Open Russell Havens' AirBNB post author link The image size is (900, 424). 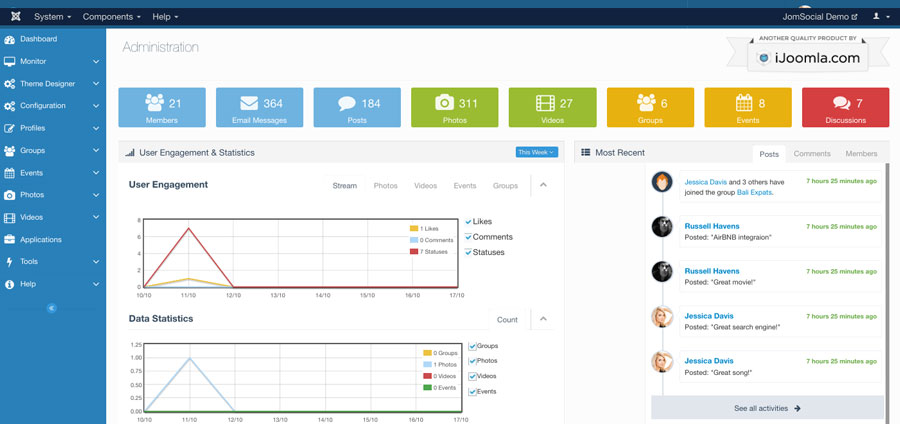pyautogui.click(x=712, y=226)
